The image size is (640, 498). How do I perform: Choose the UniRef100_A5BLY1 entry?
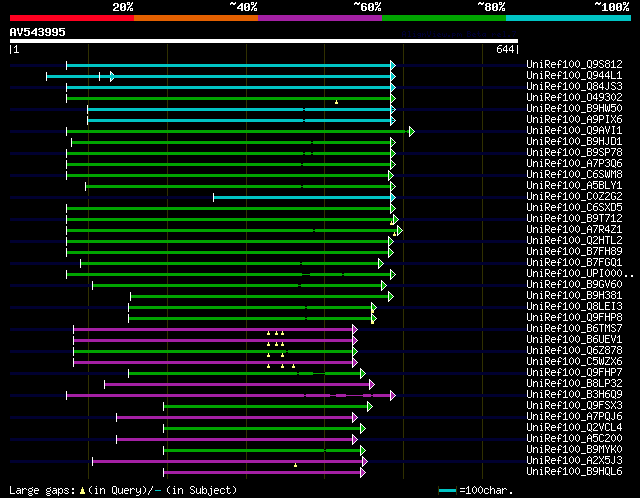(574, 185)
